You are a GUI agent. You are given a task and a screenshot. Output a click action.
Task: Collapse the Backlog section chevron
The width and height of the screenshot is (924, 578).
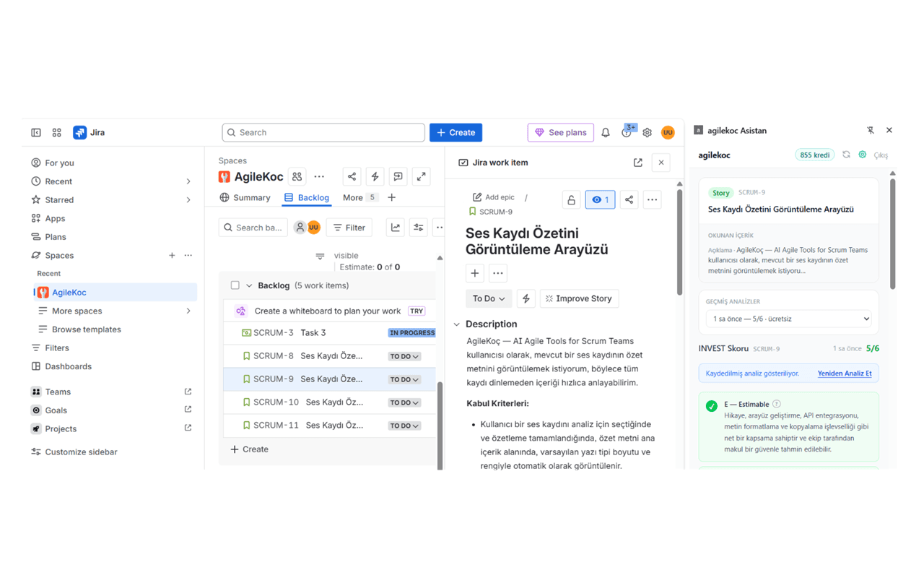coord(249,285)
